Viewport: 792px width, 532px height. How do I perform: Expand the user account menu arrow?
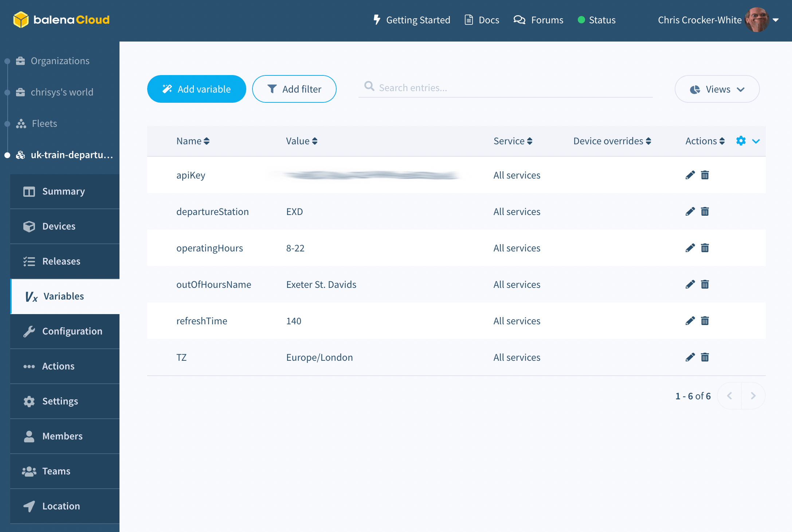[776, 20]
